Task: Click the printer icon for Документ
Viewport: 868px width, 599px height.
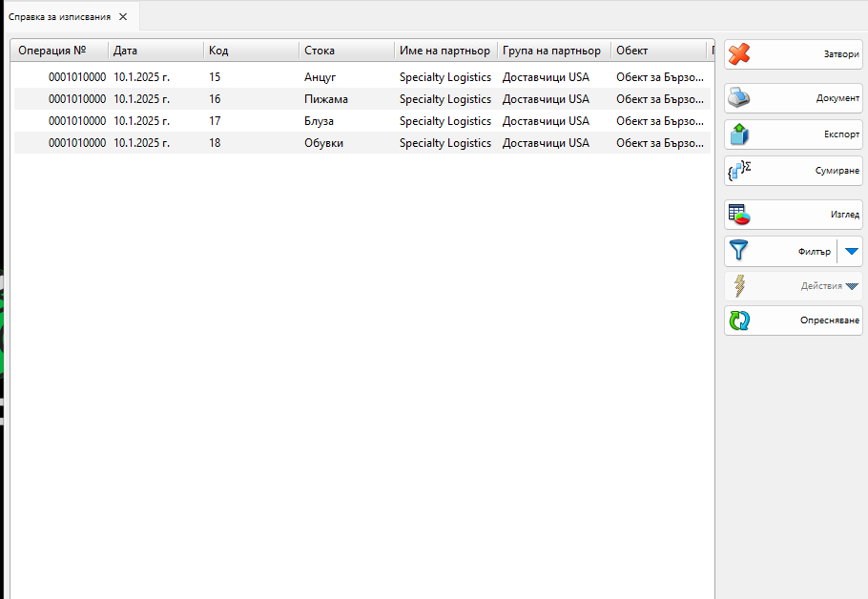Action: click(739, 97)
